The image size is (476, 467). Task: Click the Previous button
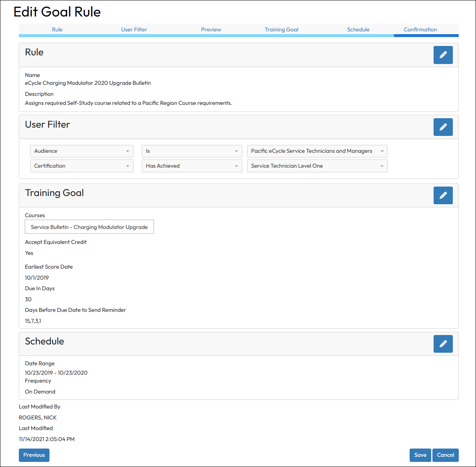click(x=34, y=455)
